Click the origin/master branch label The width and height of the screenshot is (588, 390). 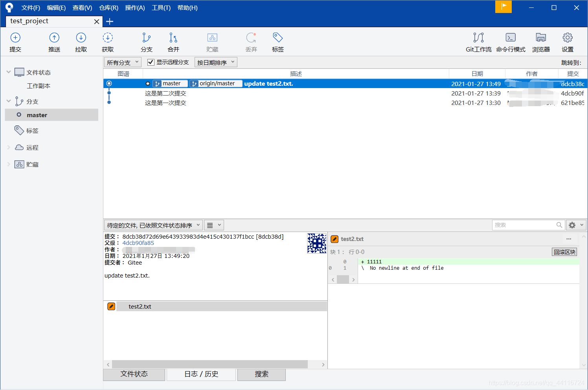point(216,83)
